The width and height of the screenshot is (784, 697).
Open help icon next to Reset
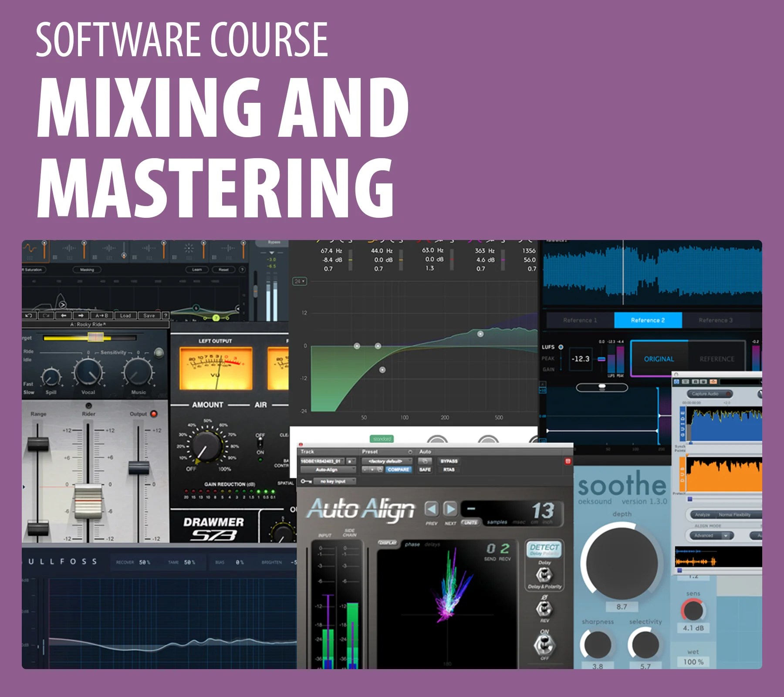click(242, 270)
